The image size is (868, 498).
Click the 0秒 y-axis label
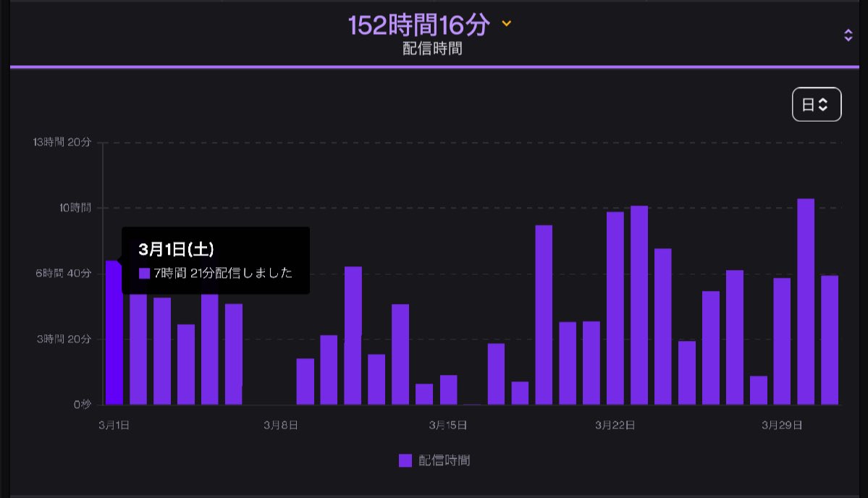[x=83, y=405]
